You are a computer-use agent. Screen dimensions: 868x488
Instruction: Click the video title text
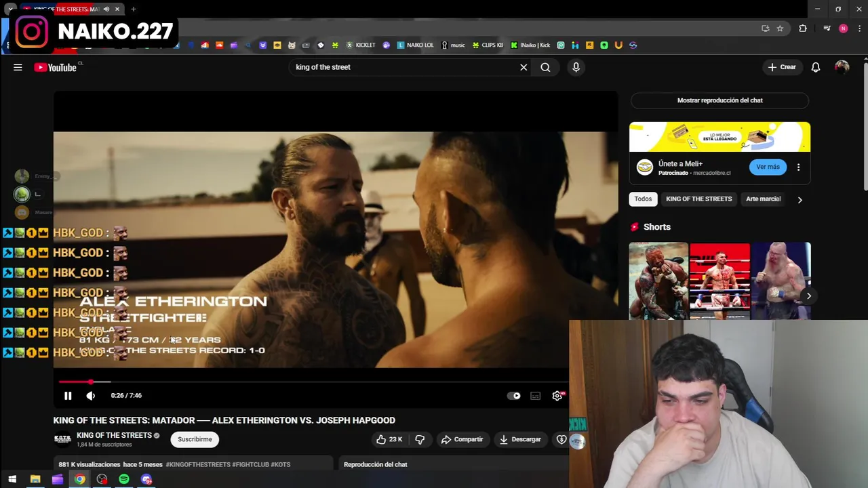tap(224, 420)
